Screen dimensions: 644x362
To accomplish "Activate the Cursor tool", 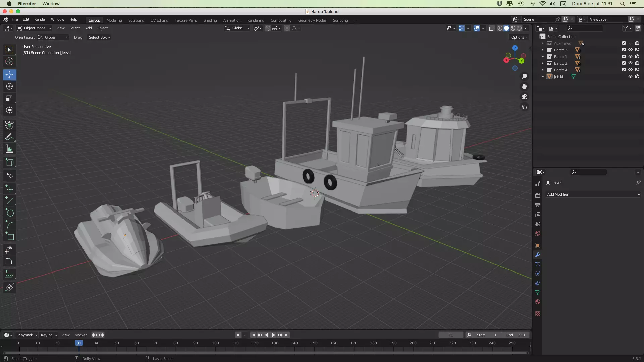I will point(9,61).
